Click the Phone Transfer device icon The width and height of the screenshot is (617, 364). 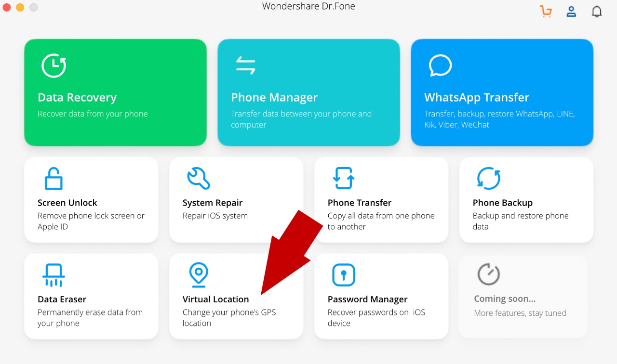[x=344, y=178]
